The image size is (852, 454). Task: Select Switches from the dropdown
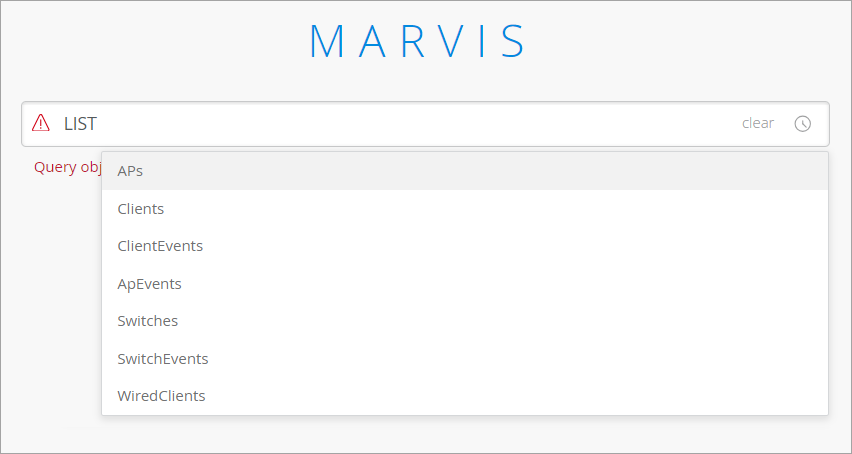click(x=148, y=321)
